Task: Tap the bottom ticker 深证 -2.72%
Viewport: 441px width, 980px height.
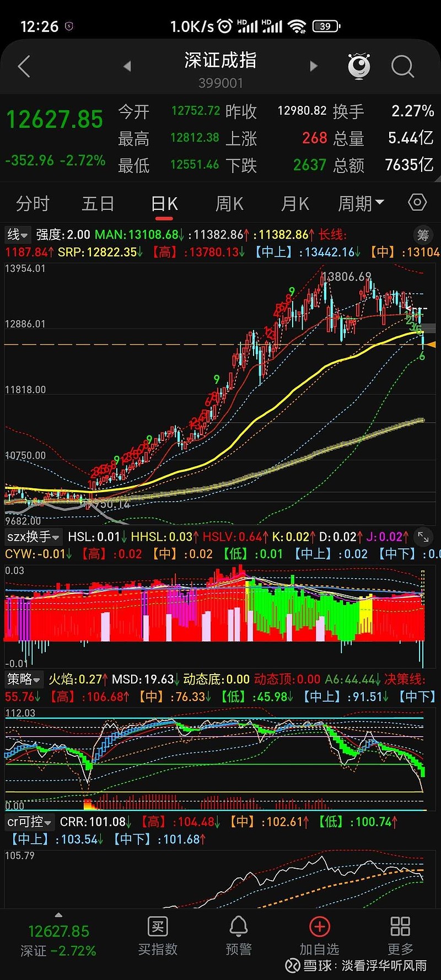Action: pos(58,951)
